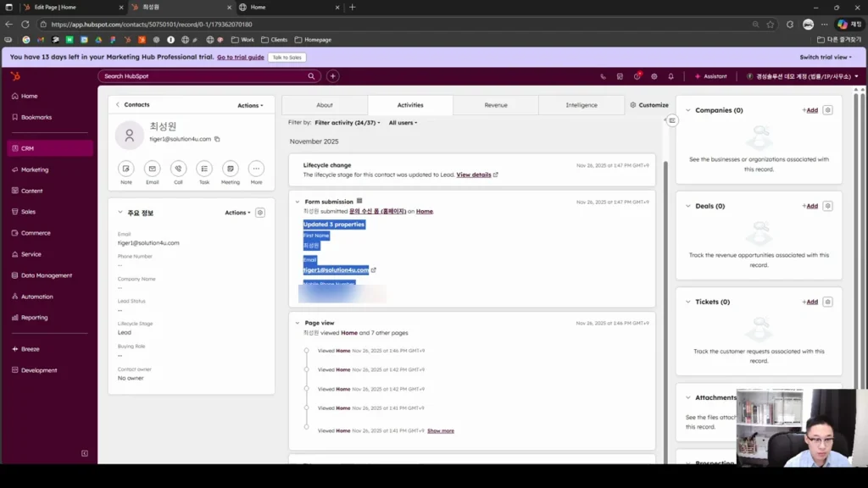Click the search magnifier icon
The width and height of the screenshot is (868, 488).
tap(311, 76)
